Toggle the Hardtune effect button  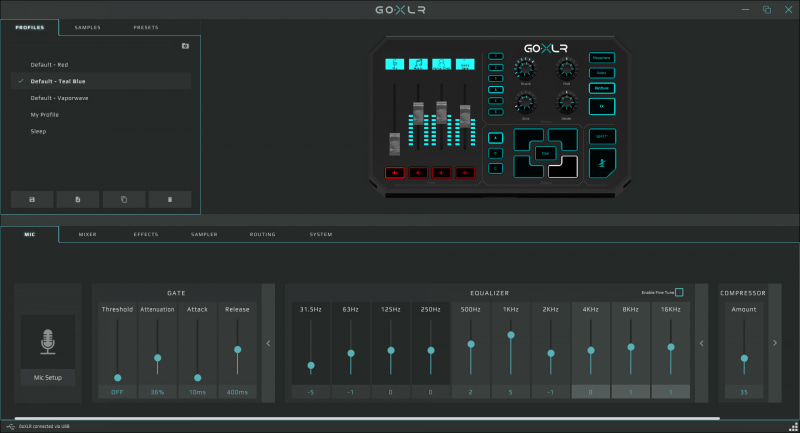(x=602, y=88)
